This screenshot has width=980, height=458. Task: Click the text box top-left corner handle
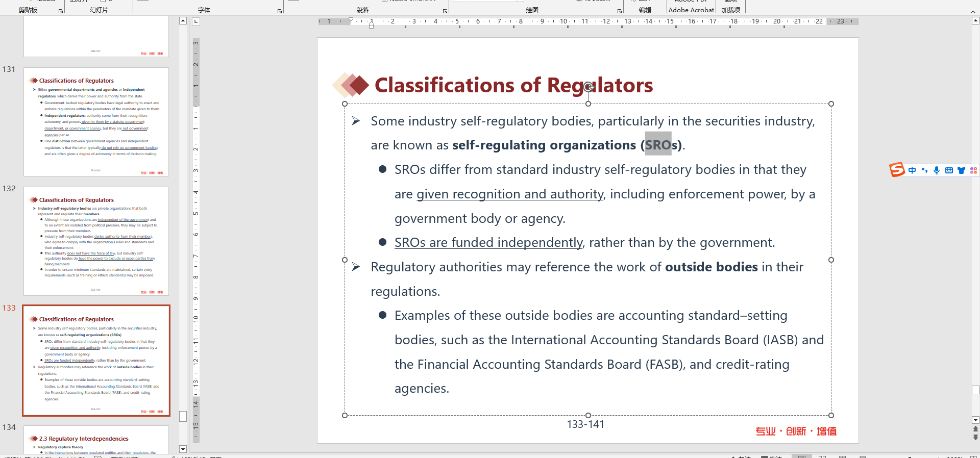pos(345,104)
